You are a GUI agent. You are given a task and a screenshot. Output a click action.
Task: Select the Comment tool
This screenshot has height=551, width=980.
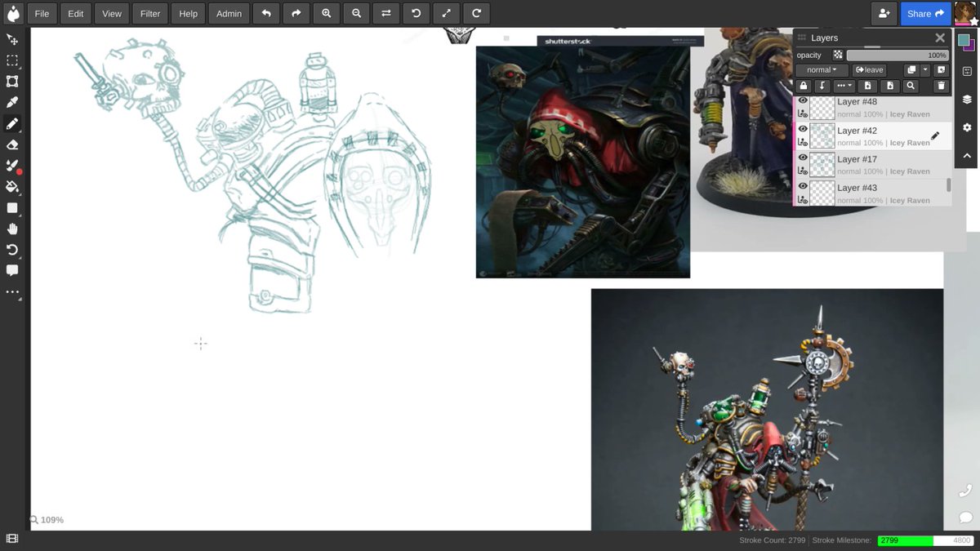coord(12,271)
